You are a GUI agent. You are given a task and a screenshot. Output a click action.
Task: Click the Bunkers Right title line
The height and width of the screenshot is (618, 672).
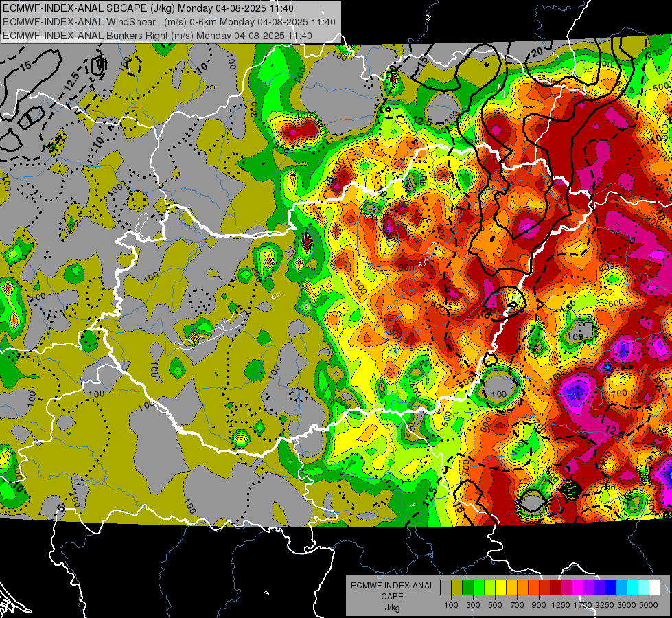(x=157, y=36)
